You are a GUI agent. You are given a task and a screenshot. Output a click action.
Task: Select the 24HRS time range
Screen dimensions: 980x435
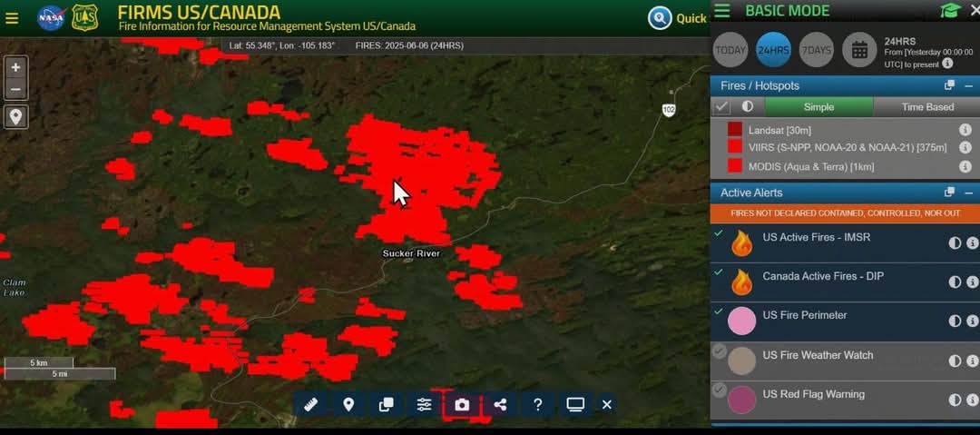coord(773,50)
